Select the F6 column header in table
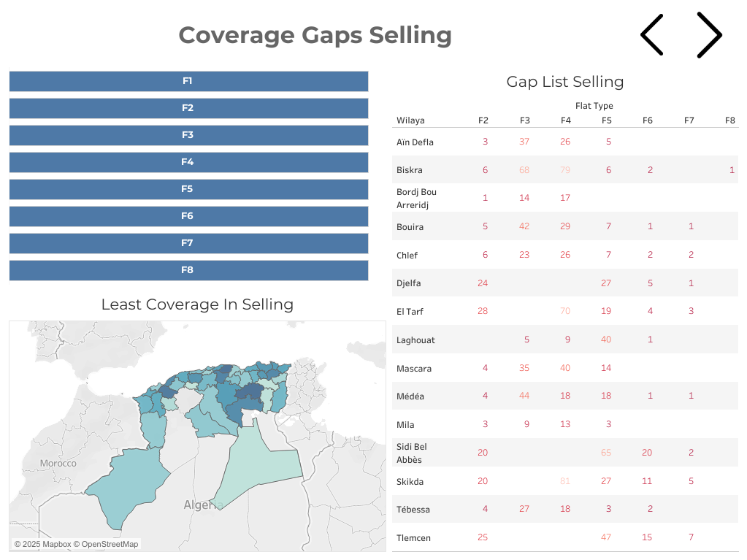Viewport: 747px width, 560px height. [x=648, y=120]
